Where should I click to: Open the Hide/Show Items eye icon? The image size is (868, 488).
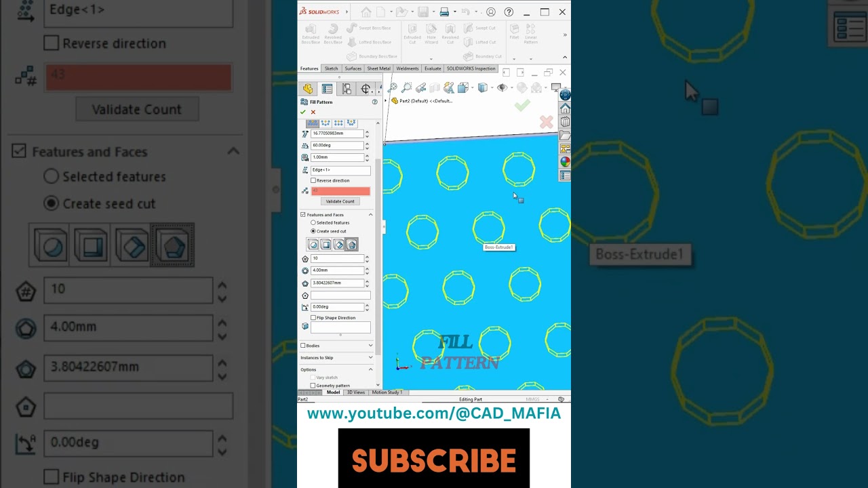[502, 87]
